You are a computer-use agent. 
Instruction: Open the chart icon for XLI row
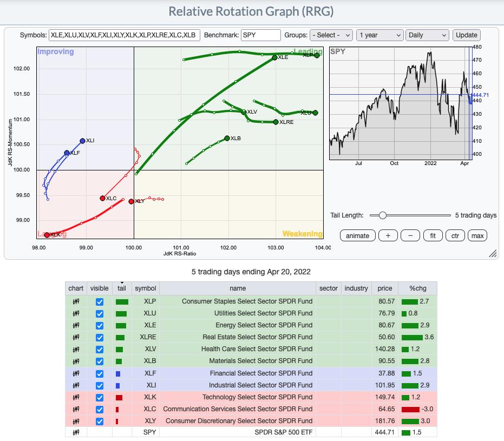tap(76, 385)
